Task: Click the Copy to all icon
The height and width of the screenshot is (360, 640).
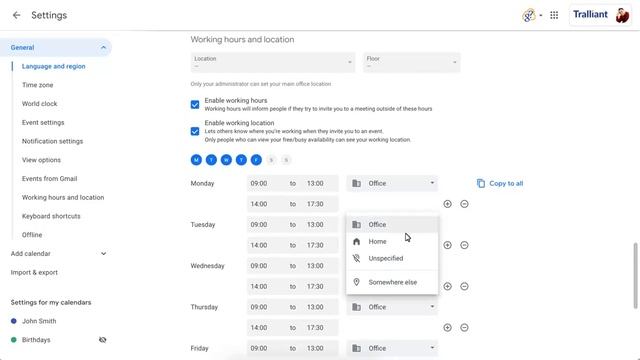Action: click(x=481, y=183)
